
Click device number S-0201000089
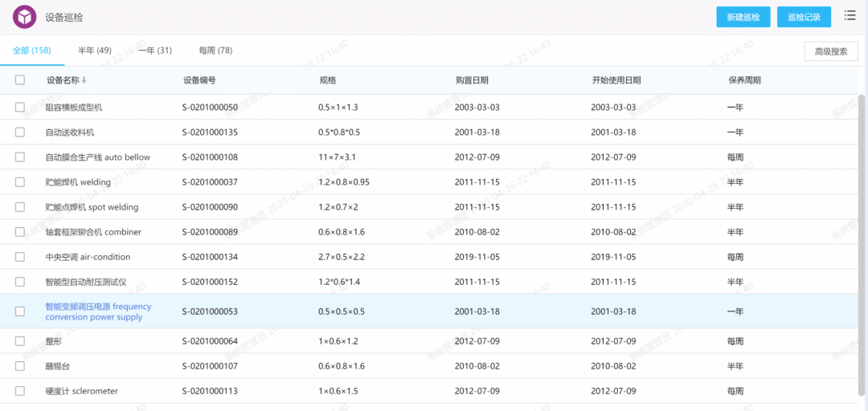point(210,232)
